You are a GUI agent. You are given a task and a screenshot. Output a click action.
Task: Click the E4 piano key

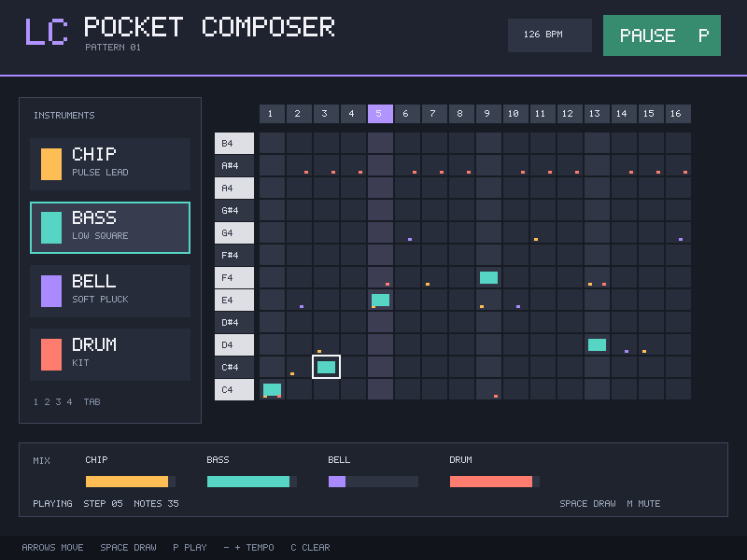[234, 300]
